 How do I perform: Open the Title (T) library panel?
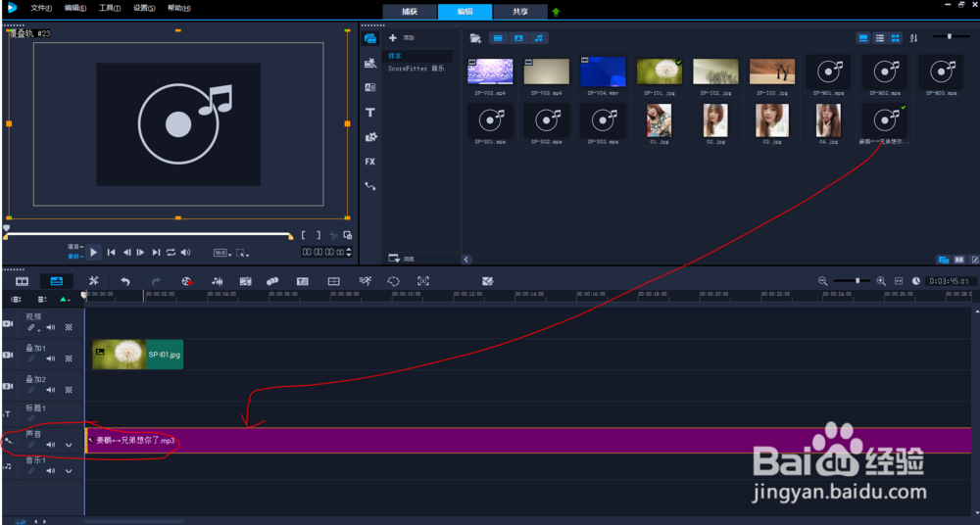pos(370,113)
